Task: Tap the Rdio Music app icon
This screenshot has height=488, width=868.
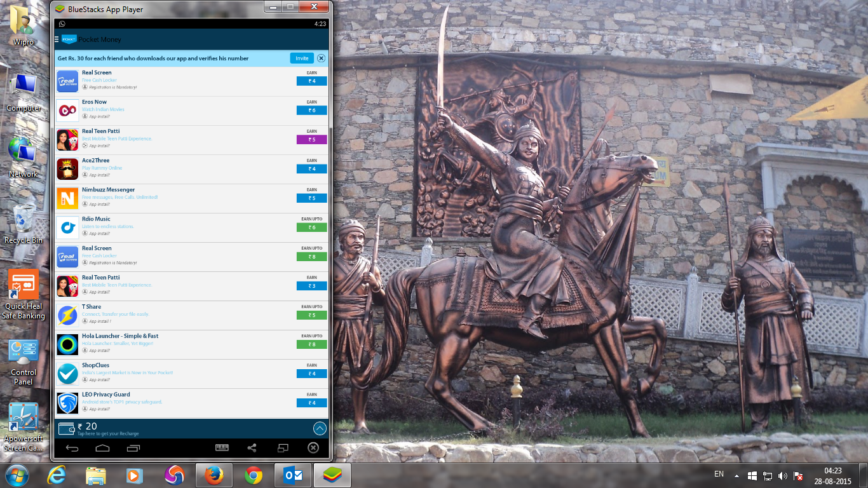Action: [67, 227]
